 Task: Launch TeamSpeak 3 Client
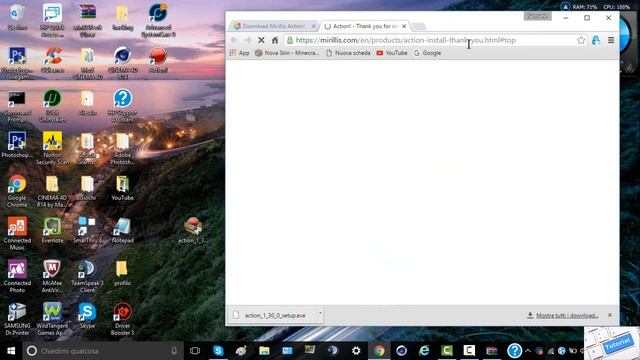click(x=87, y=276)
